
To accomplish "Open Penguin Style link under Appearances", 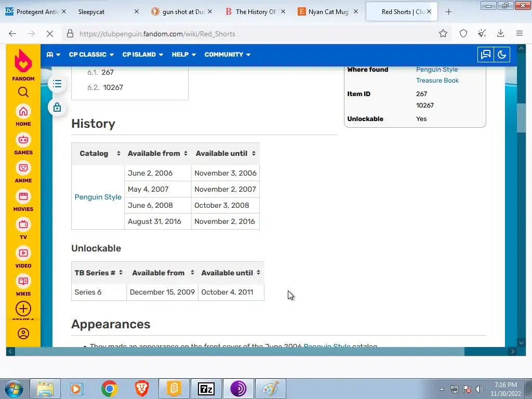I will (x=327, y=345).
